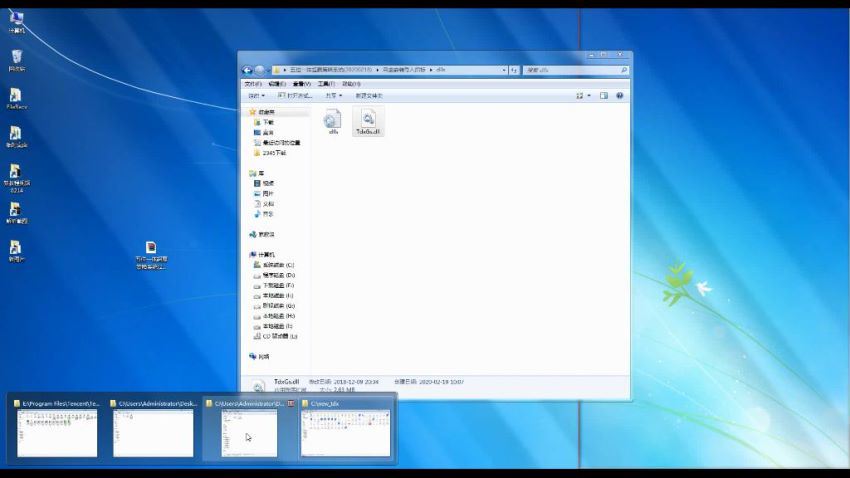
Task: Open the (D:) drive in navigation pane
Action: [274, 275]
